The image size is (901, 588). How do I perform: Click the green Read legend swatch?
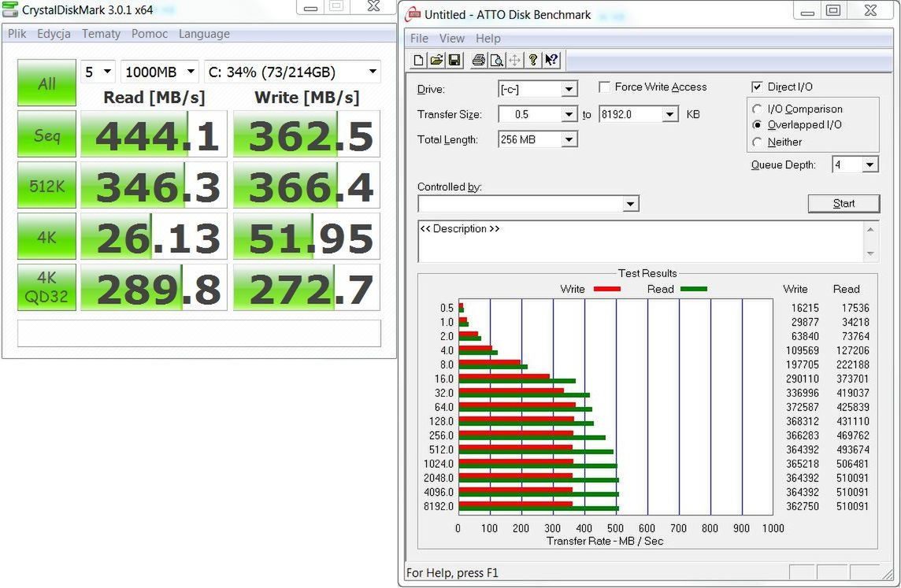[x=694, y=289]
